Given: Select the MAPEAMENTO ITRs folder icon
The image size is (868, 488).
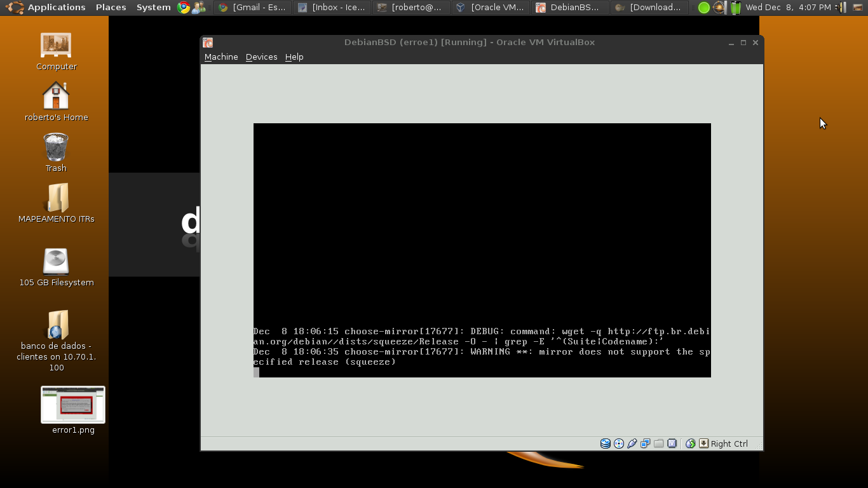Looking at the screenshot, I should tap(56, 203).
